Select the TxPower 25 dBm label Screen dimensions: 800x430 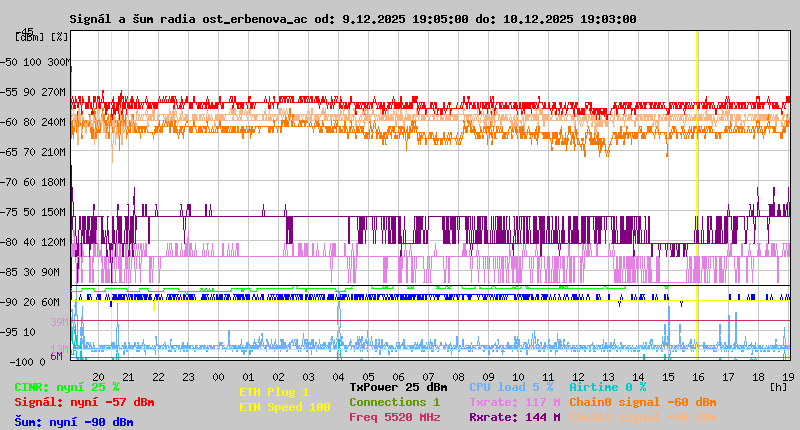click(x=398, y=387)
